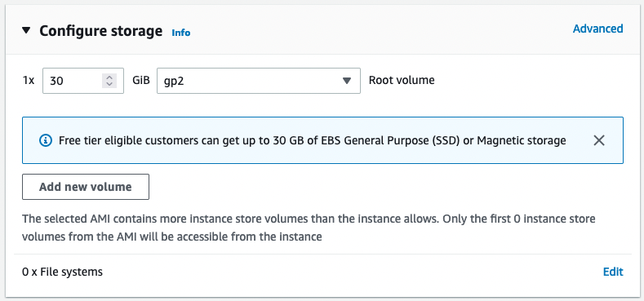Viewport: 644px width, 301px height.
Task: Open the Advanced storage settings link
Action: click(598, 29)
